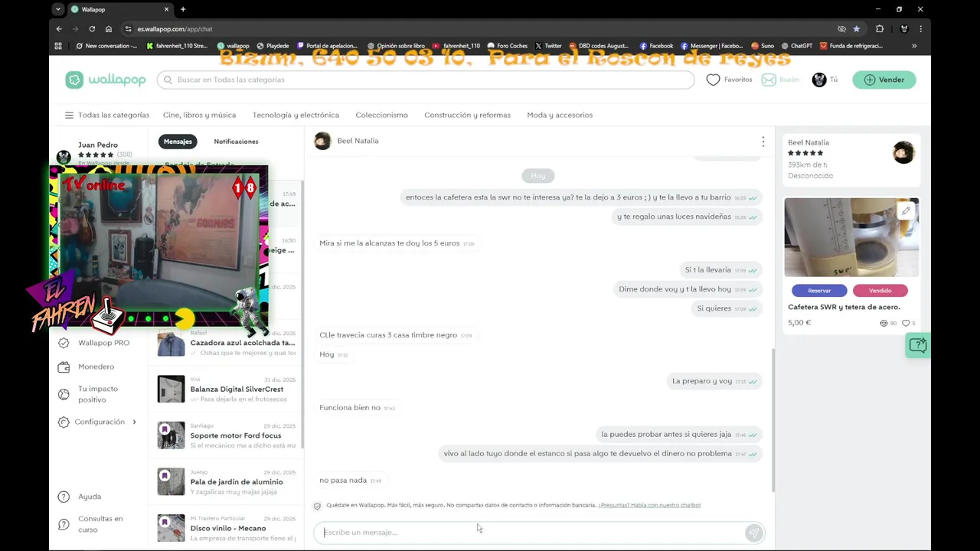The image size is (980, 551).
Task: Open Chrome apps grid icon
Action: (58, 46)
